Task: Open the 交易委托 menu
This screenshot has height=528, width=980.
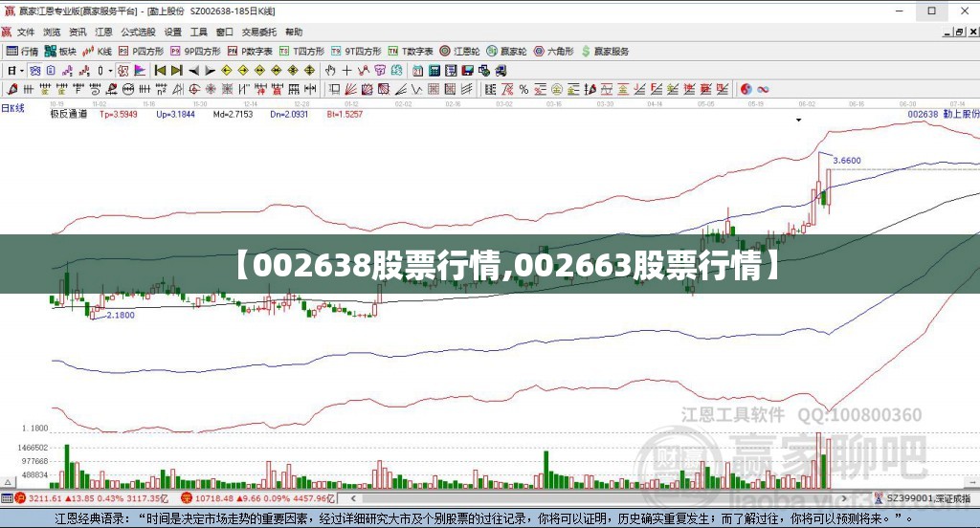Action: coord(259,32)
